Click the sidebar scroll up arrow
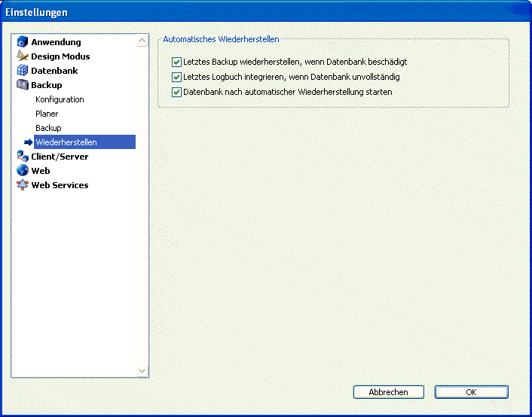 142,42
